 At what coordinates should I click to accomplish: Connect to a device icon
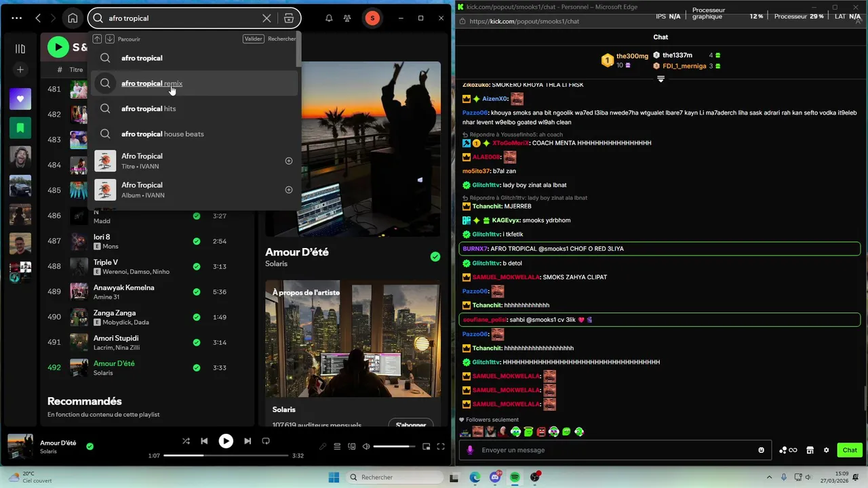pos(352,447)
